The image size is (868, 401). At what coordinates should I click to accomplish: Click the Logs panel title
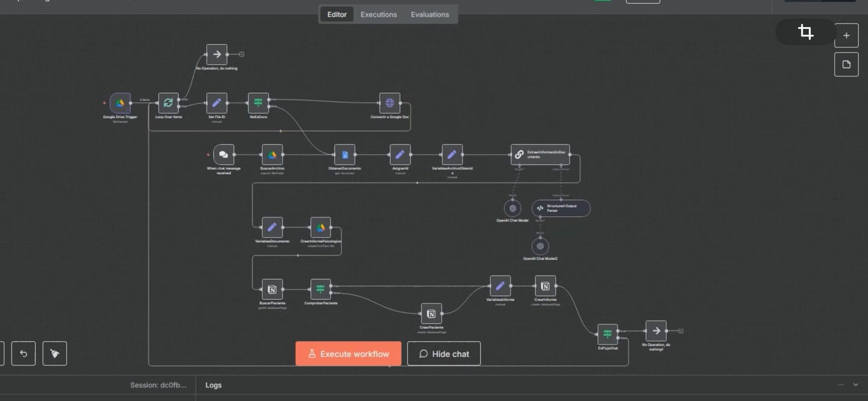(213, 385)
